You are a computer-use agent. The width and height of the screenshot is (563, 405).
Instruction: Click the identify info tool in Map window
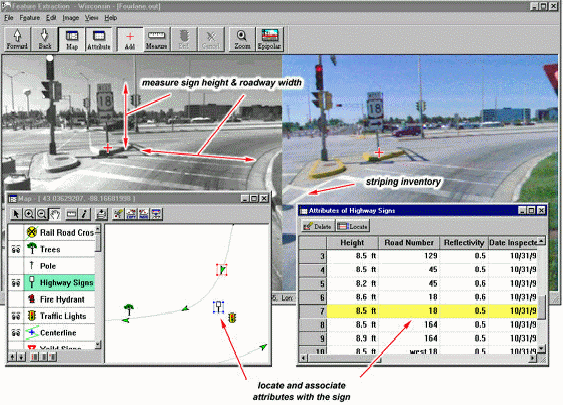[84, 214]
